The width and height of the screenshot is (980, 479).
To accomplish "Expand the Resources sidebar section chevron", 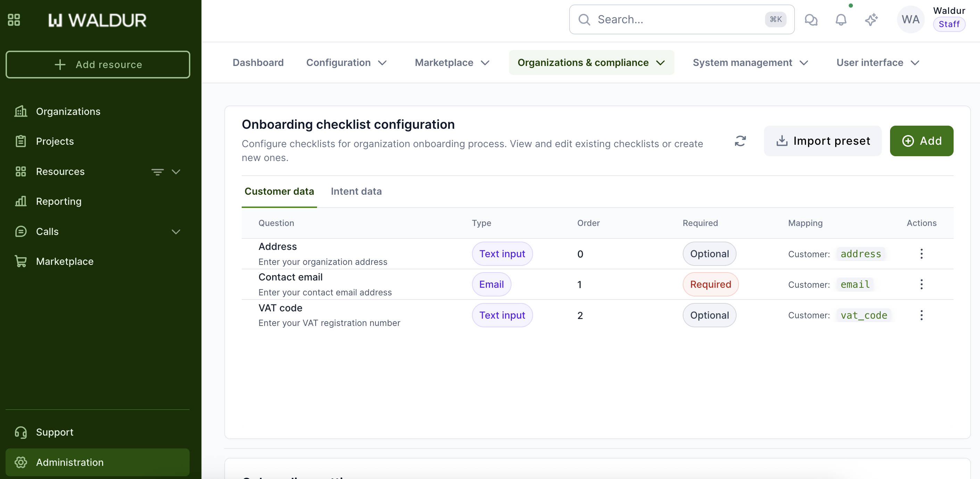I will (x=176, y=172).
